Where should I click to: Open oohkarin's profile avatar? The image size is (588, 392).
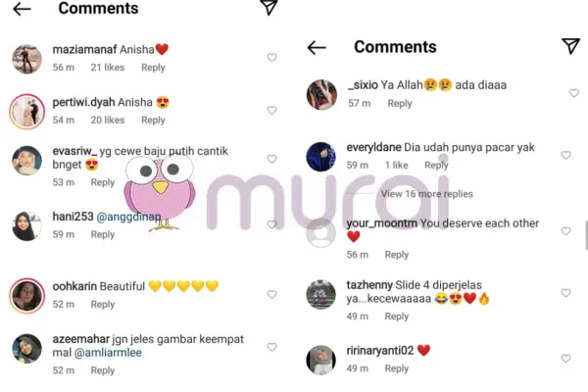coord(27,296)
